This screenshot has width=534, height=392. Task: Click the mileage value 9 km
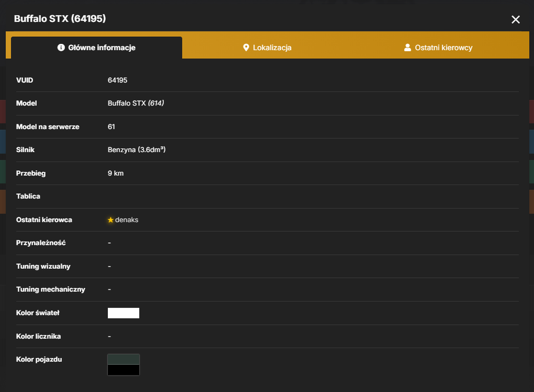pyautogui.click(x=115, y=173)
